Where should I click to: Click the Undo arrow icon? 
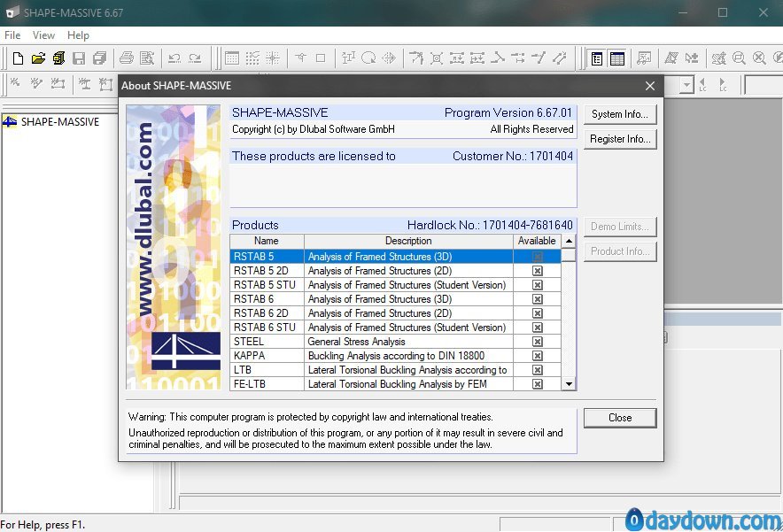(x=174, y=58)
